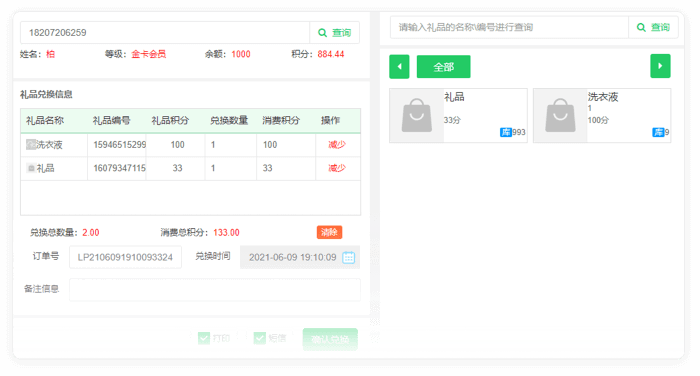Click the 礼品名称 column header

coord(45,120)
